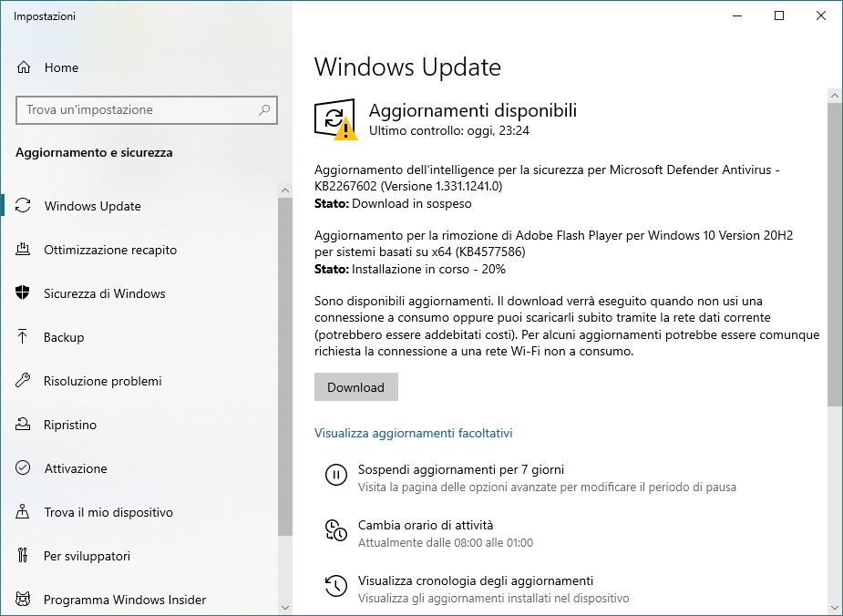Click the Aggiornamento e sicurezza heading
Screen dimensions: 843x616
point(94,153)
